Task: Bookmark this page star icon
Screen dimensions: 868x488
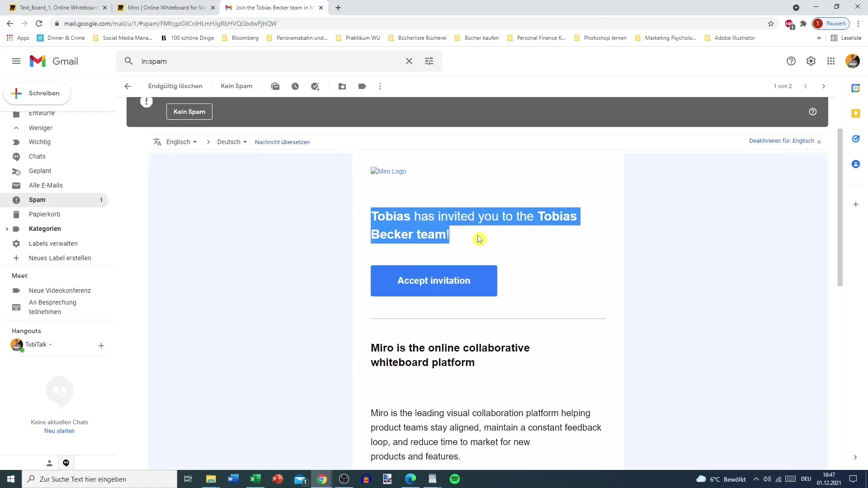Action: (x=771, y=23)
